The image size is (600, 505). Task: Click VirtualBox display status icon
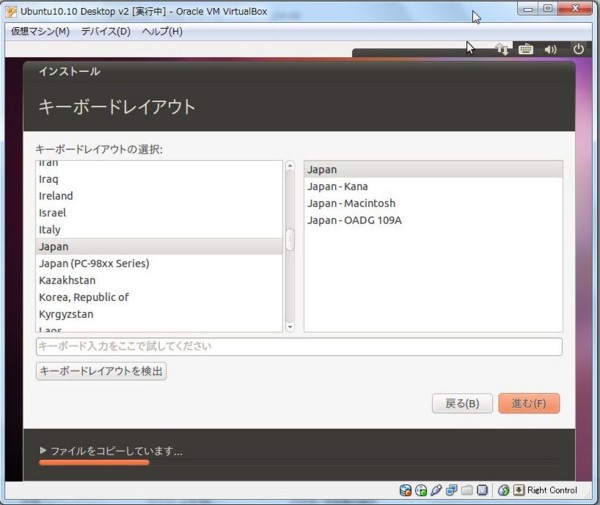(x=483, y=490)
